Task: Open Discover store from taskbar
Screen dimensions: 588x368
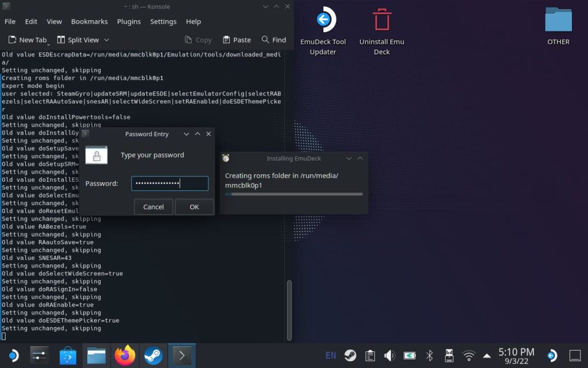Action: pyautogui.click(x=68, y=355)
